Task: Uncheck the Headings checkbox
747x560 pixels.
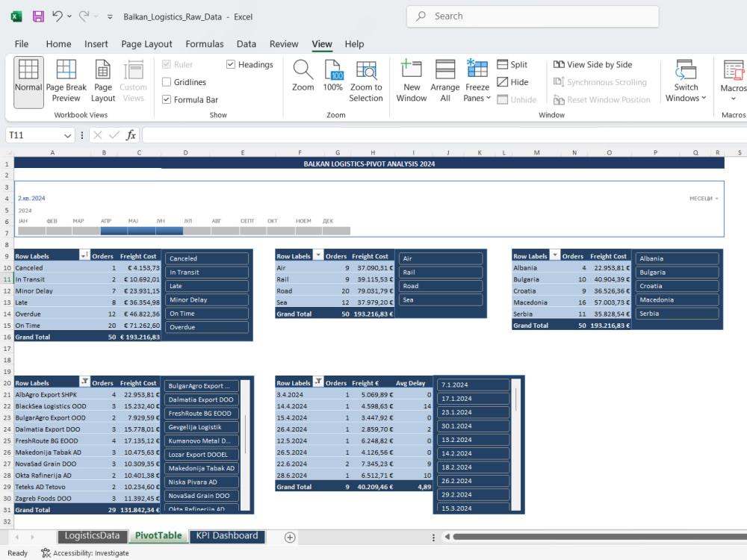Action: tap(231, 64)
